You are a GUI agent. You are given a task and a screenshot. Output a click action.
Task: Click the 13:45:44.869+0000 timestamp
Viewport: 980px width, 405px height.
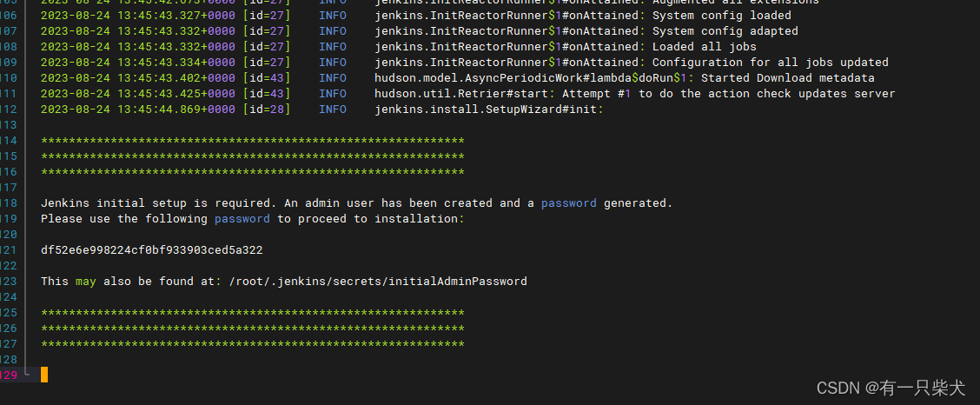[176, 110]
